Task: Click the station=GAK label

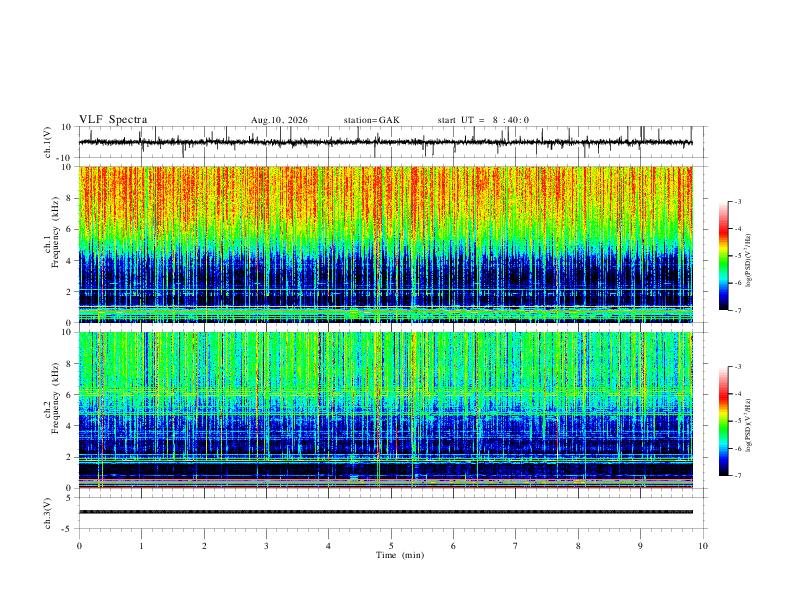Action: click(x=371, y=120)
